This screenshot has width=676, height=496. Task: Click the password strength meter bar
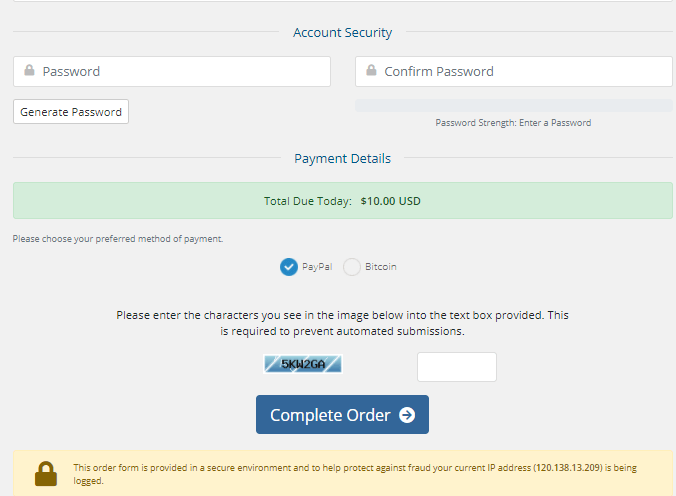(514, 106)
